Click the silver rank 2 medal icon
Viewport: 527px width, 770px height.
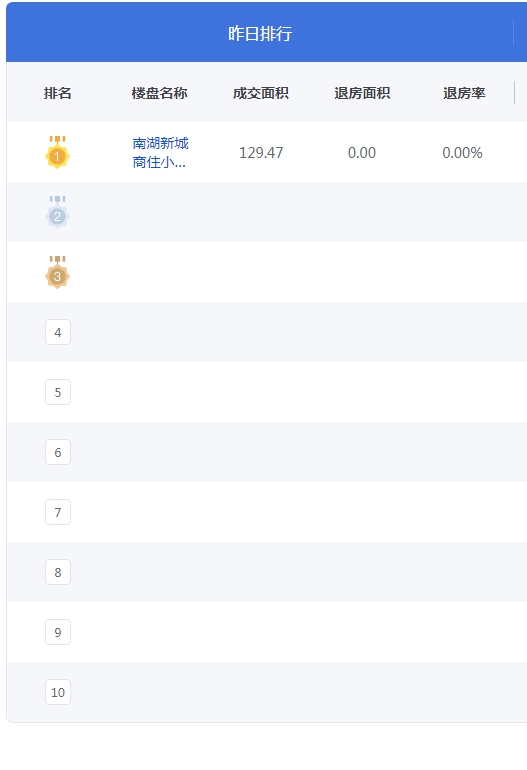coord(57,212)
